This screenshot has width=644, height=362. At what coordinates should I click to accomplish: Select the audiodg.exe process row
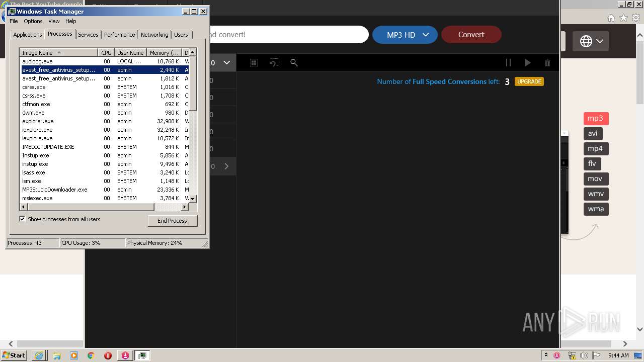(104, 61)
